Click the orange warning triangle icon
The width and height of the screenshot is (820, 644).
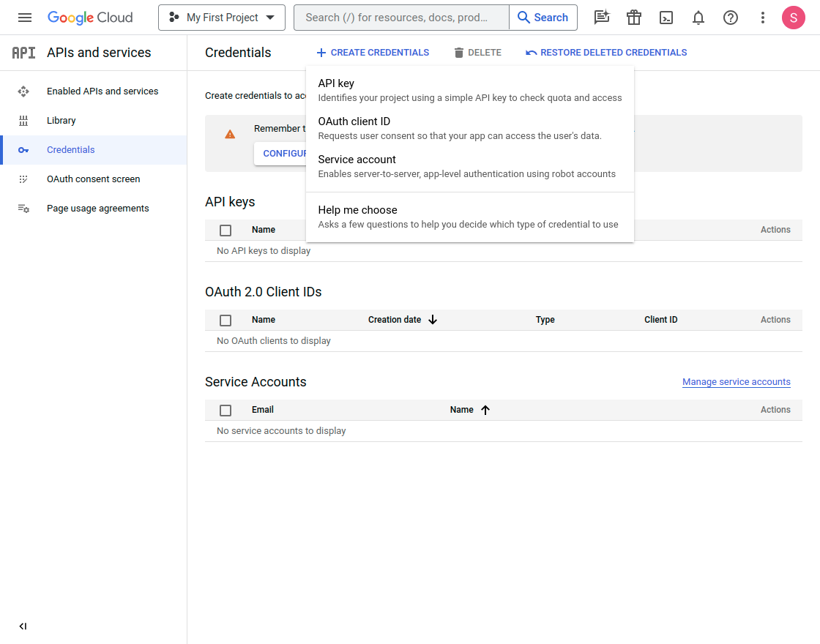point(230,135)
